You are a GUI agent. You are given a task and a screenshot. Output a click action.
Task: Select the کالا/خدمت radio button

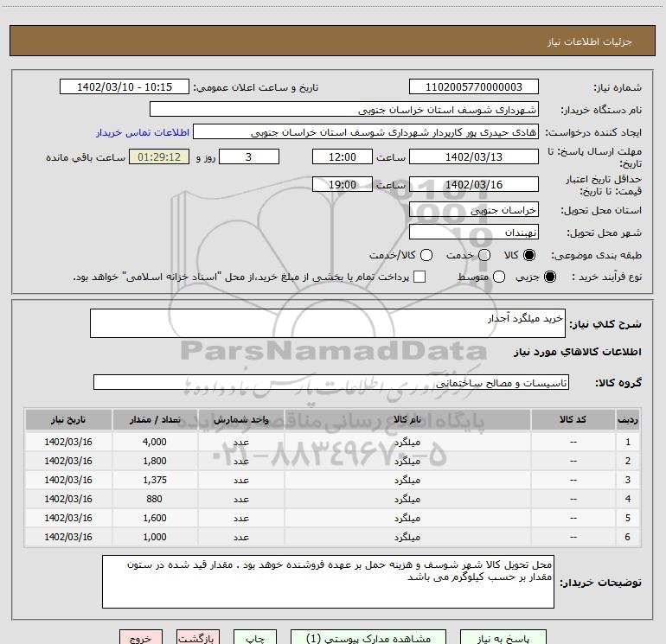pos(426,255)
